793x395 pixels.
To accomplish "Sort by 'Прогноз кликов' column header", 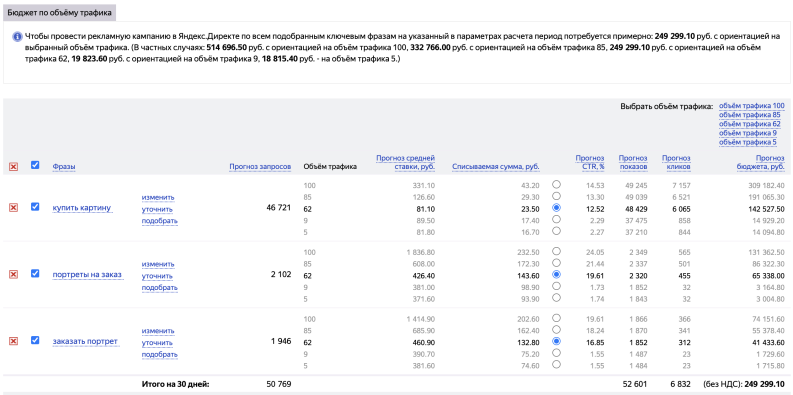I will 677,162.
